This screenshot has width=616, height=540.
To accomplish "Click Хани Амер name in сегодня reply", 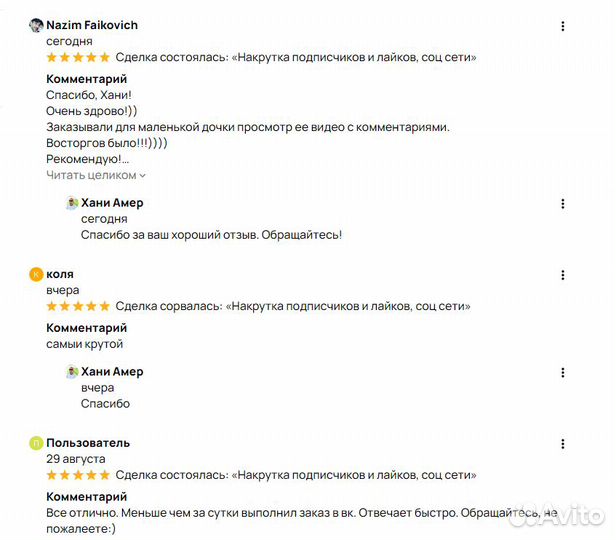I will pyautogui.click(x=112, y=203).
